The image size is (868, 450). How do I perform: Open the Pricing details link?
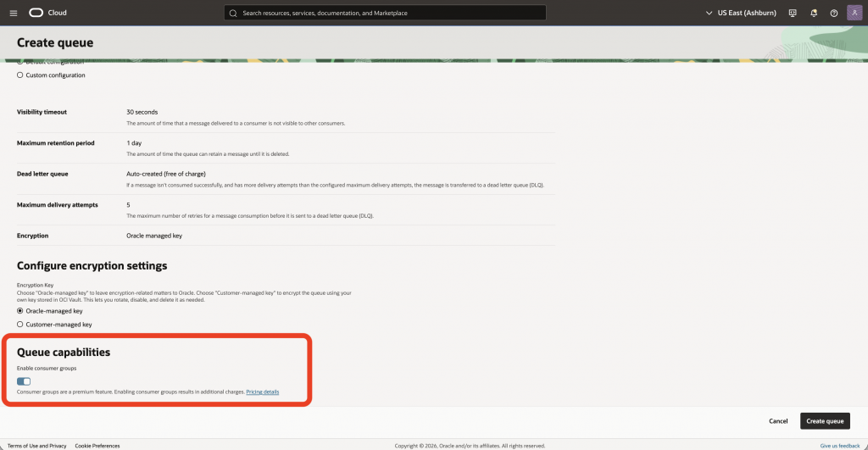[x=263, y=392]
